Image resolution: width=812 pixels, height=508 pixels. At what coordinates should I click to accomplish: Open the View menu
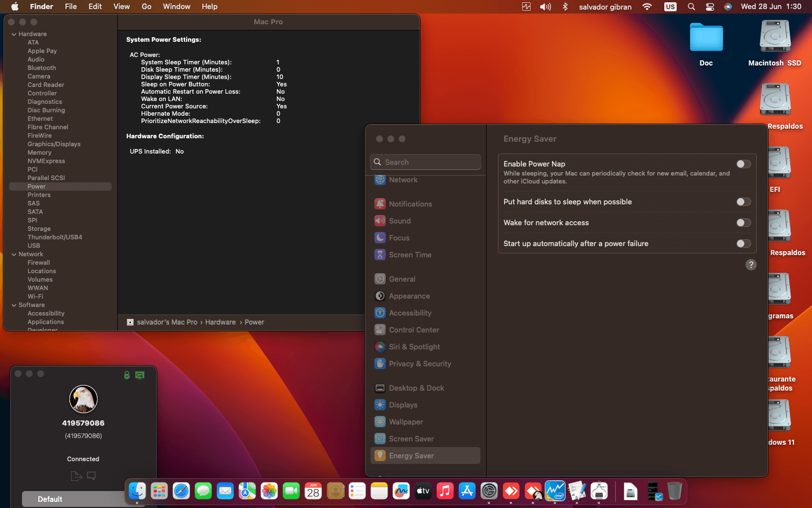(122, 7)
